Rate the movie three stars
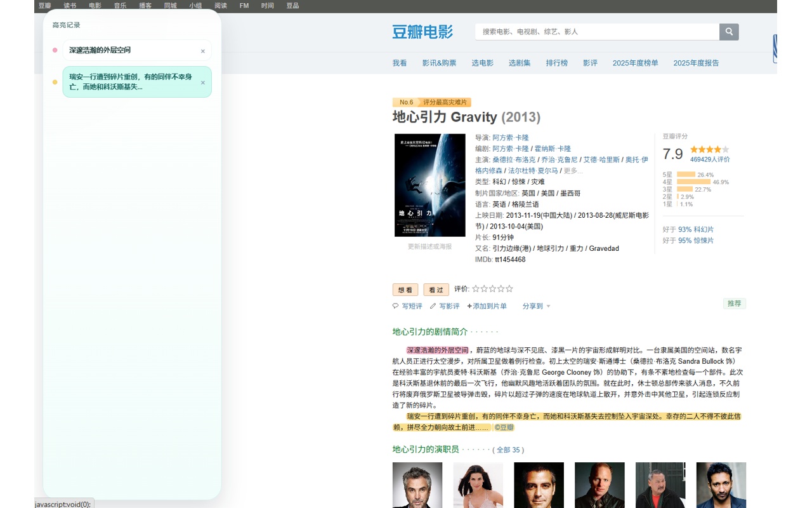This screenshot has width=812, height=508. (x=492, y=289)
